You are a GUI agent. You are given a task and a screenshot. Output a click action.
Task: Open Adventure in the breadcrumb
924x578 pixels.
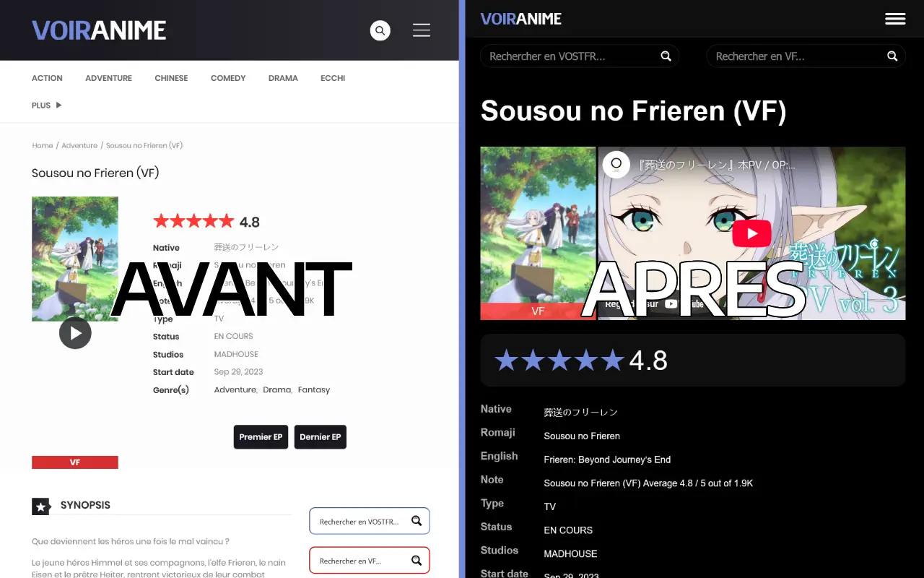click(79, 146)
